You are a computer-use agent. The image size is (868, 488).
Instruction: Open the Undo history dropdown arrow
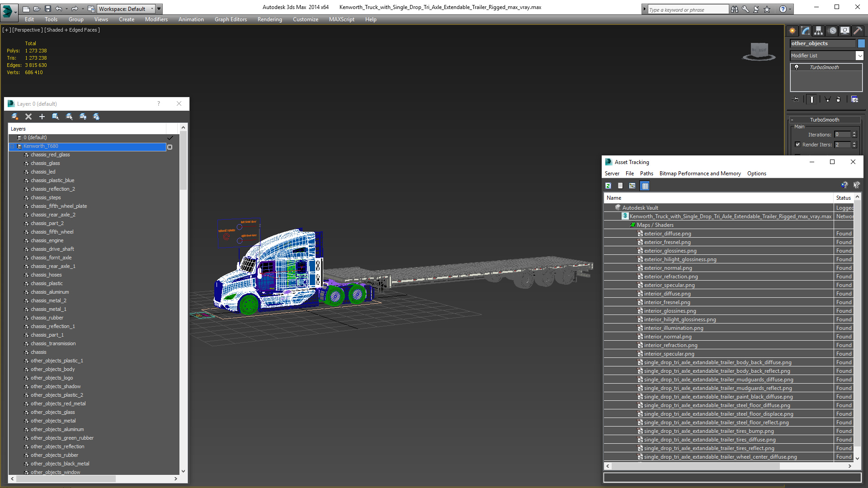pyautogui.click(x=66, y=9)
